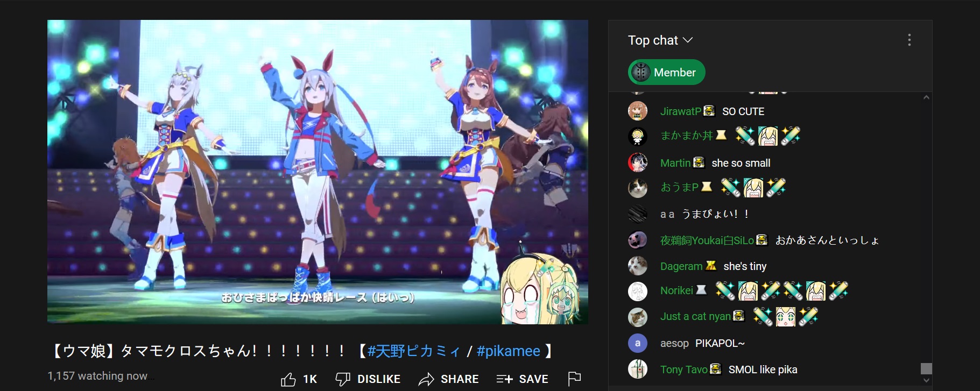Report video with the flag icon

coord(574,379)
